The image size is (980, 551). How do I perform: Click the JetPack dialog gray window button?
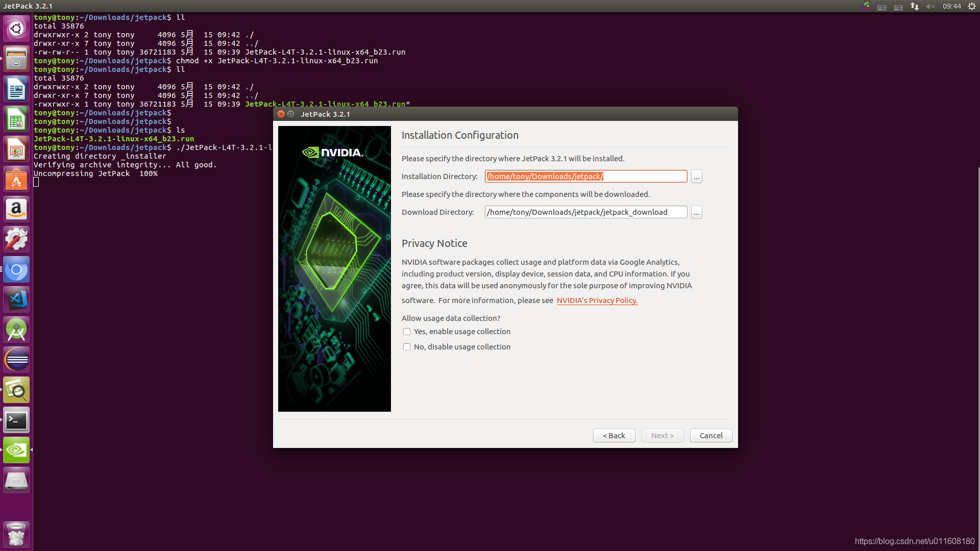[291, 114]
